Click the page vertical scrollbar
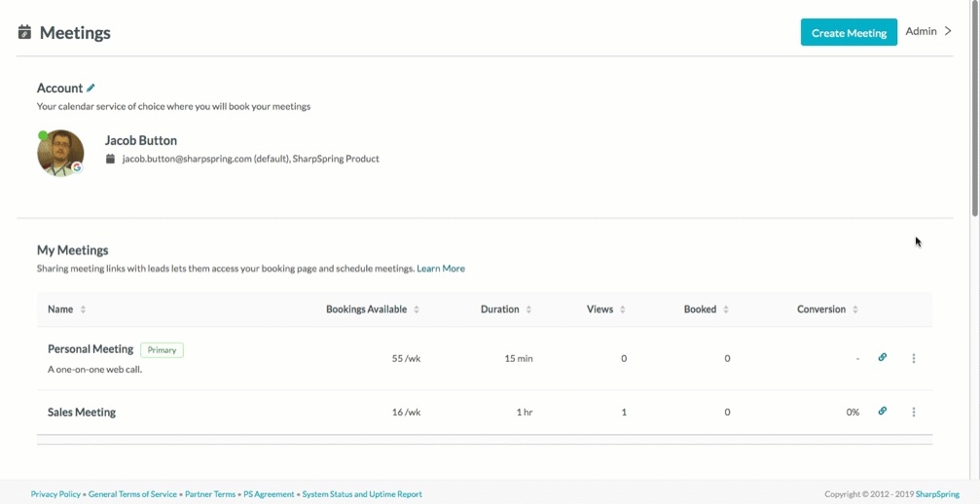Viewport: 980px width, 504px height. [x=976, y=109]
